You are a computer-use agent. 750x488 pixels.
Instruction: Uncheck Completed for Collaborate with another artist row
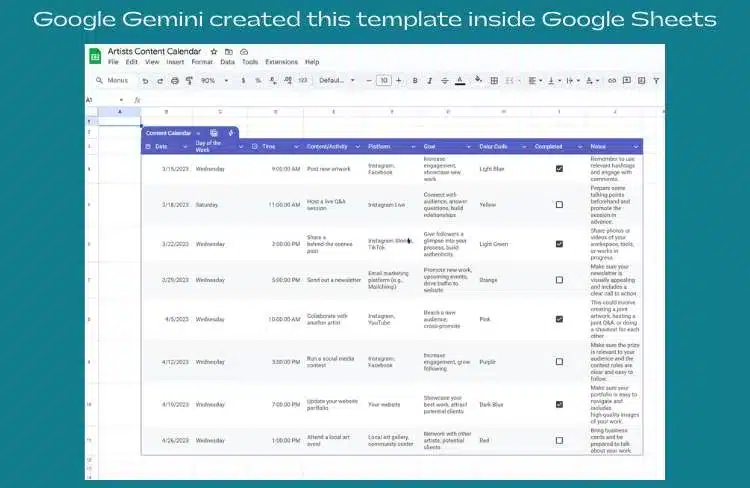point(559,319)
